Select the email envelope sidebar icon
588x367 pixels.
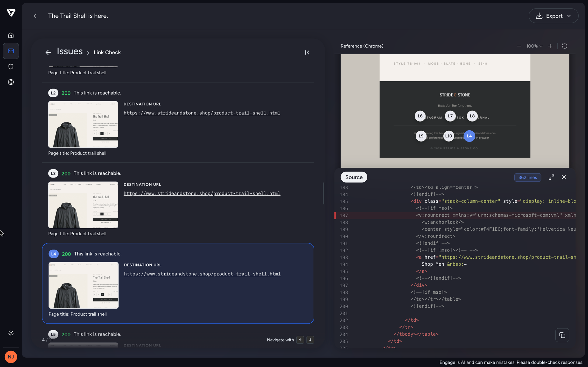point(11,51)
